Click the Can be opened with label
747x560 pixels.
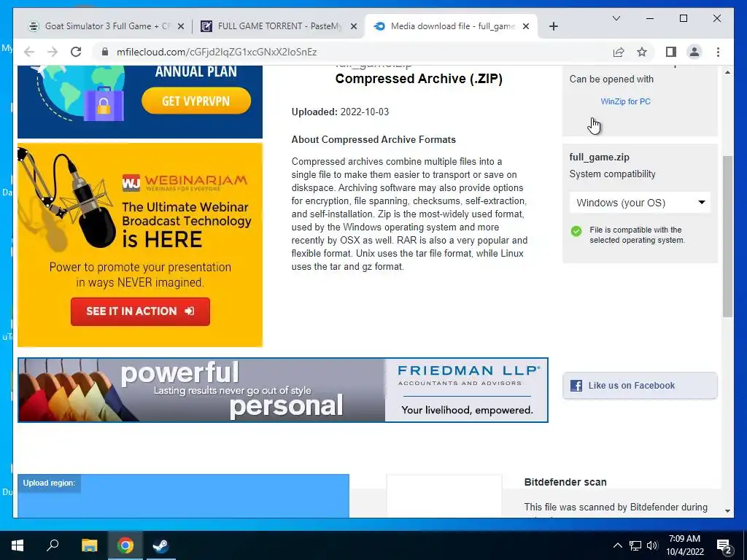click(611, 79)
